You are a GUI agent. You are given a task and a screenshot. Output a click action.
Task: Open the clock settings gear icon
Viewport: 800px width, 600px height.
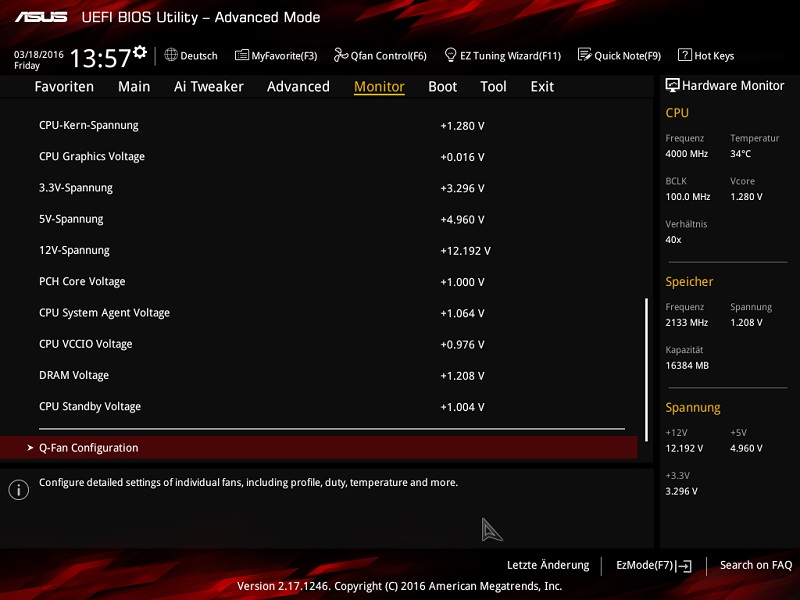(x=140, y=52)
